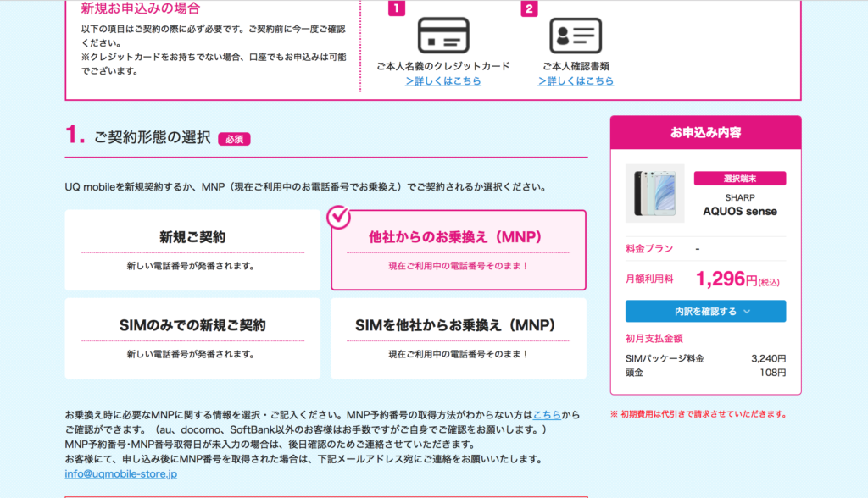
Task: Choose 'SIMを他社からお乗換え（MNP）' option
Action: pos(459,338)
